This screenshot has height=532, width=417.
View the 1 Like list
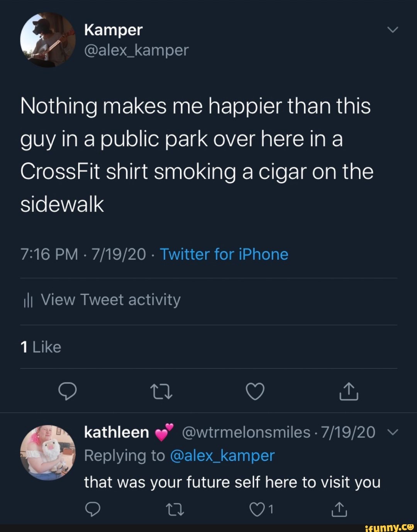tap(41, 347)
